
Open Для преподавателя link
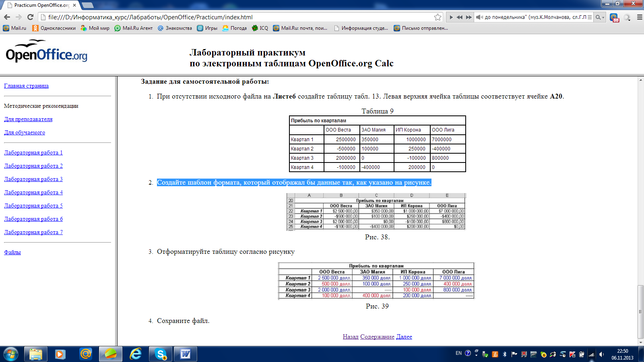[28, 119]
